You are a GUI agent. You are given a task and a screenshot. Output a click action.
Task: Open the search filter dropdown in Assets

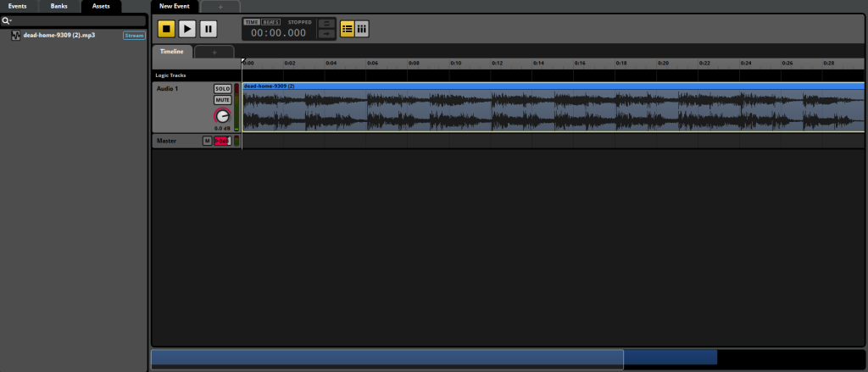(x=7, y=20)
